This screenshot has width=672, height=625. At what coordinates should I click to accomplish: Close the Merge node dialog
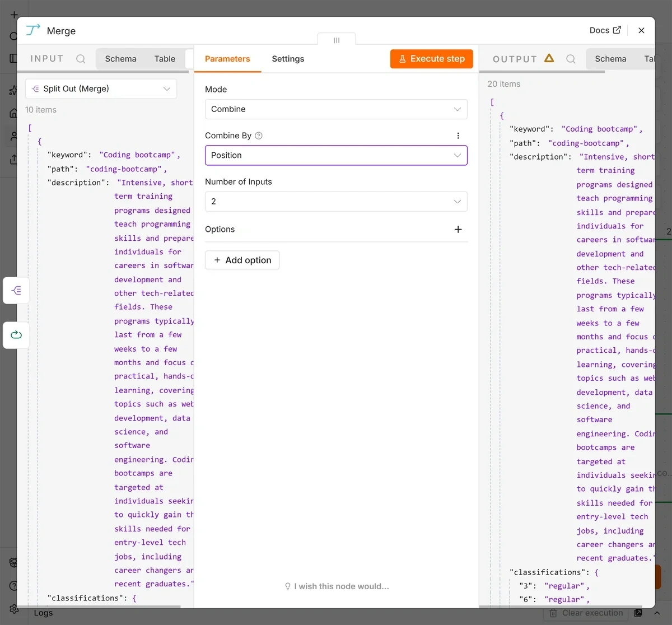(642, 30)
